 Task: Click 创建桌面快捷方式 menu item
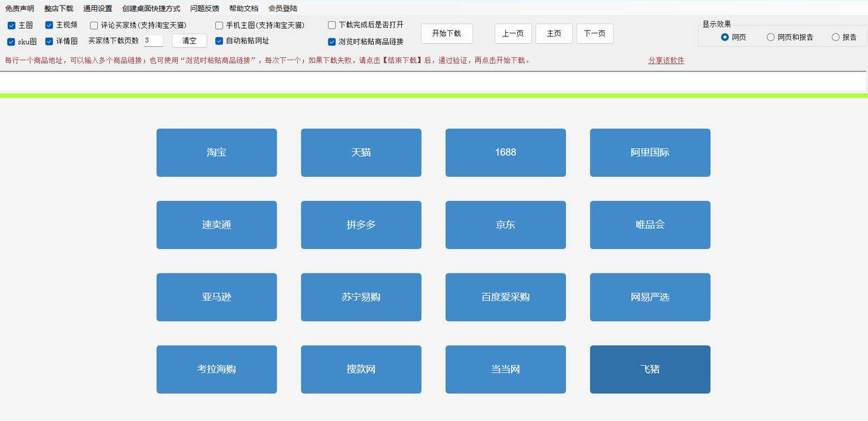151,8
